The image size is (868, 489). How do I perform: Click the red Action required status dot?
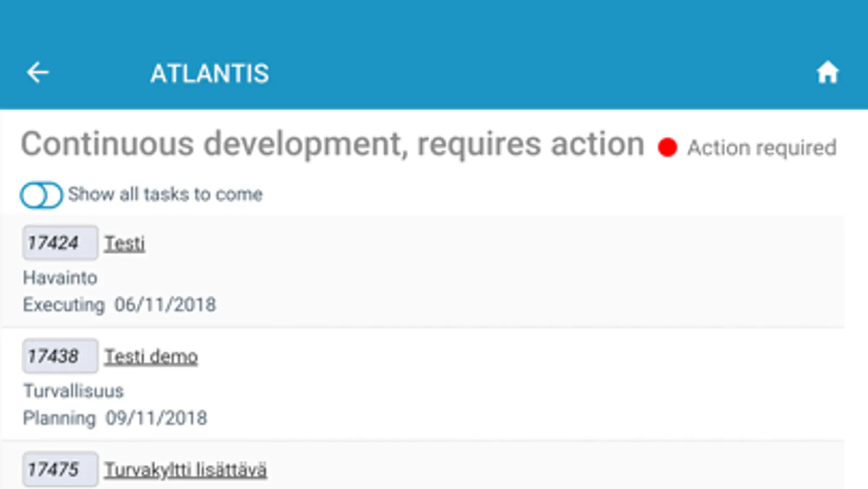[667, 147]
